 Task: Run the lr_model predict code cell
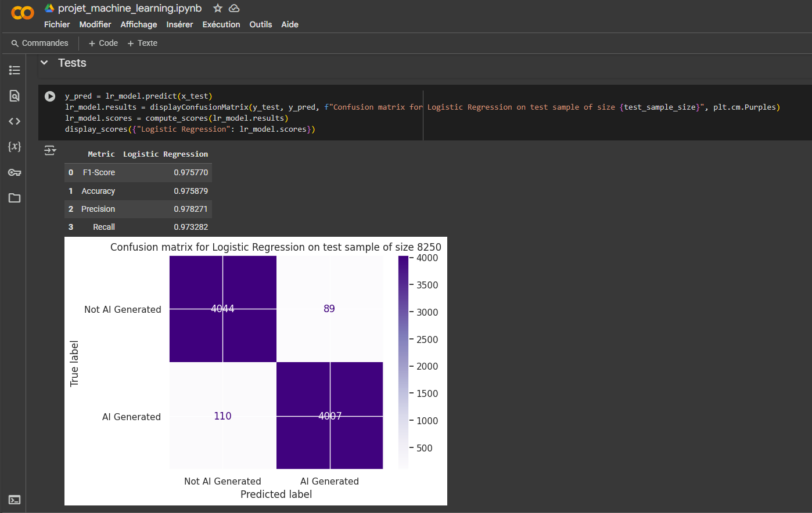50,96
